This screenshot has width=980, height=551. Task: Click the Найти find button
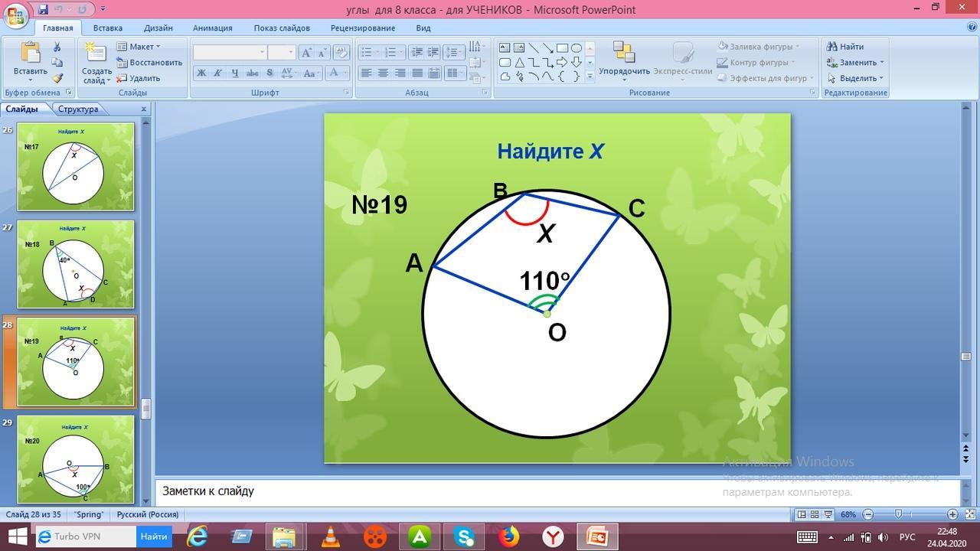point(845,47)
